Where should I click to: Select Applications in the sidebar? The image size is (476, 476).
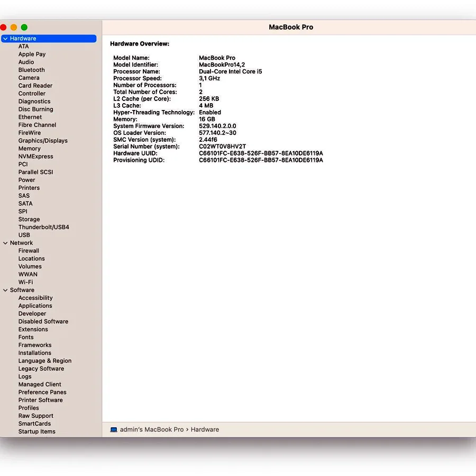pyautogui.click(x=35, y=306)
